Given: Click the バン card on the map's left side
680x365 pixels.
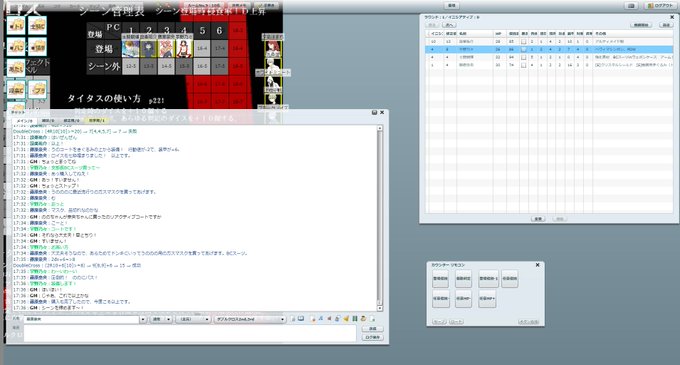Looking at the screenshot, I should point(16,46).
